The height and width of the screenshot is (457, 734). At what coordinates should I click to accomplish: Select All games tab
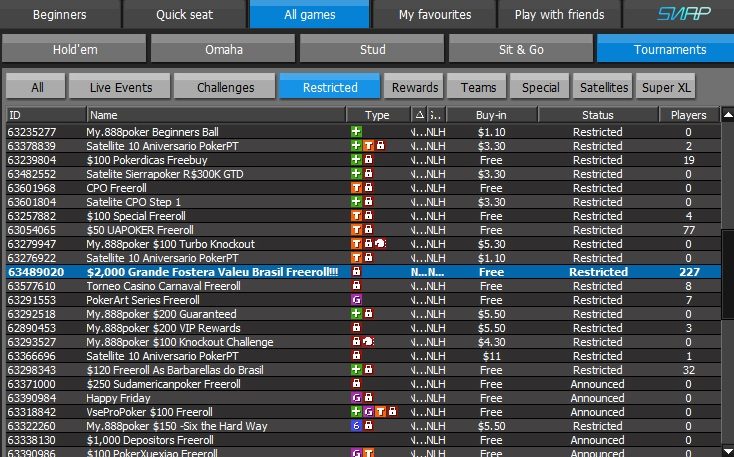point(309,14)
